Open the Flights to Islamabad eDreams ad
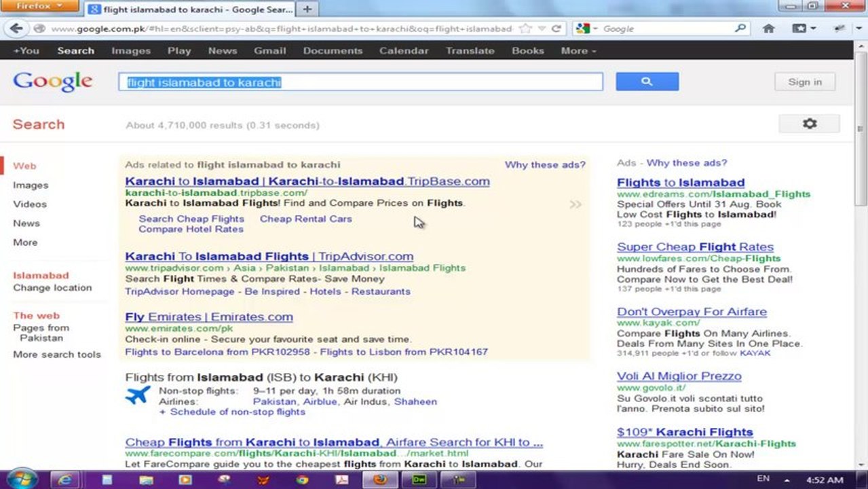 coord(681,183)
